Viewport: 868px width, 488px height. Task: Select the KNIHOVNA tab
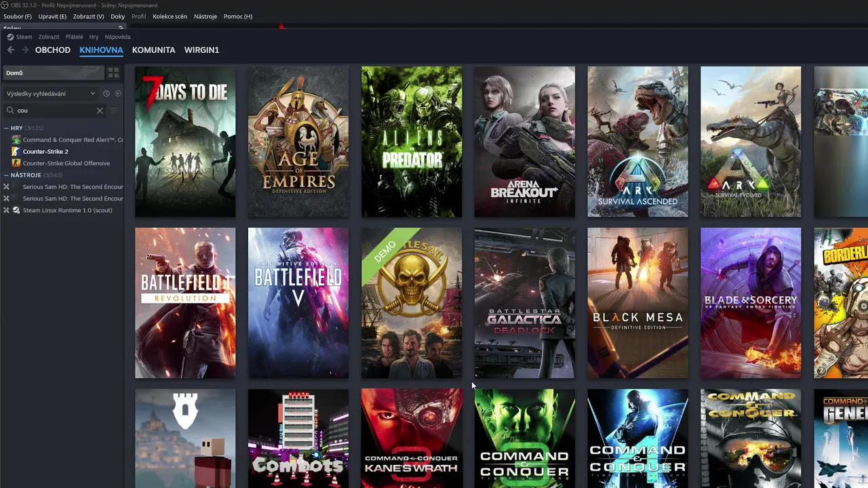tap(101, 50)
